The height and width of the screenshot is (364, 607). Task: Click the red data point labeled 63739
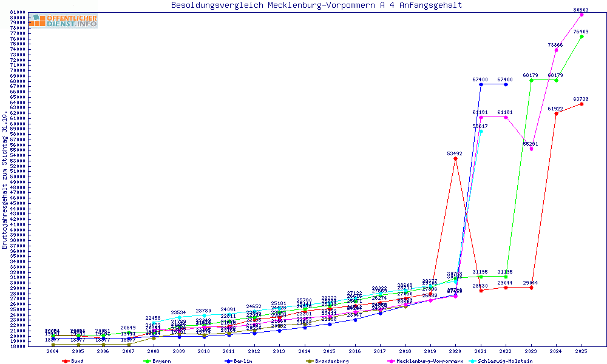(x=582, y=104)
